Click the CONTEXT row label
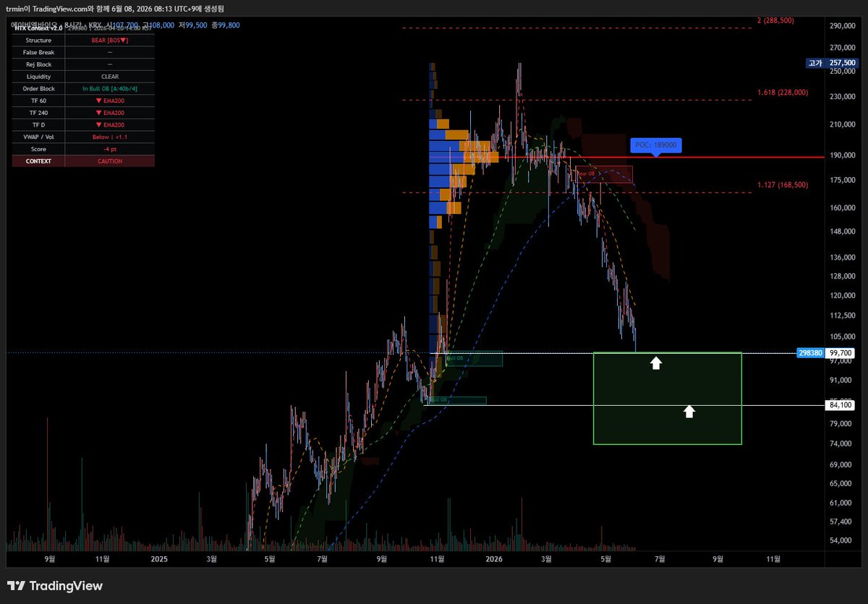Image resolution: width=868 pixels, height=604 pixels. [x=38, y=161]
